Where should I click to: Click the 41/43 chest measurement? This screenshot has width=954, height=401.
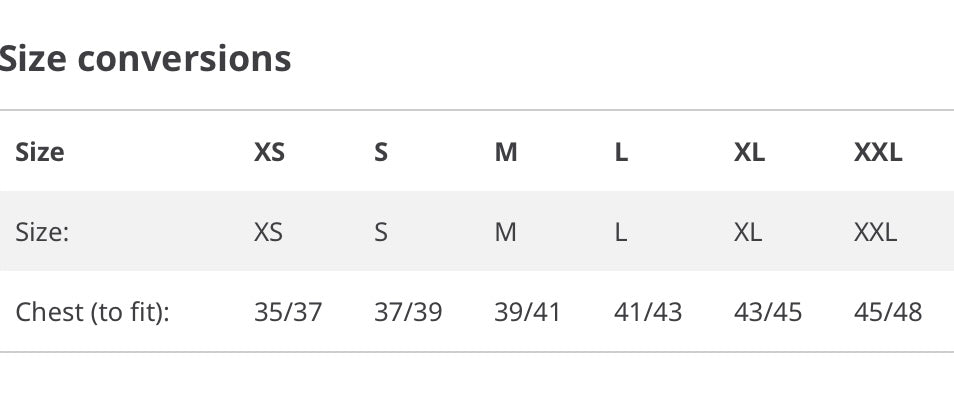[648, 313]
